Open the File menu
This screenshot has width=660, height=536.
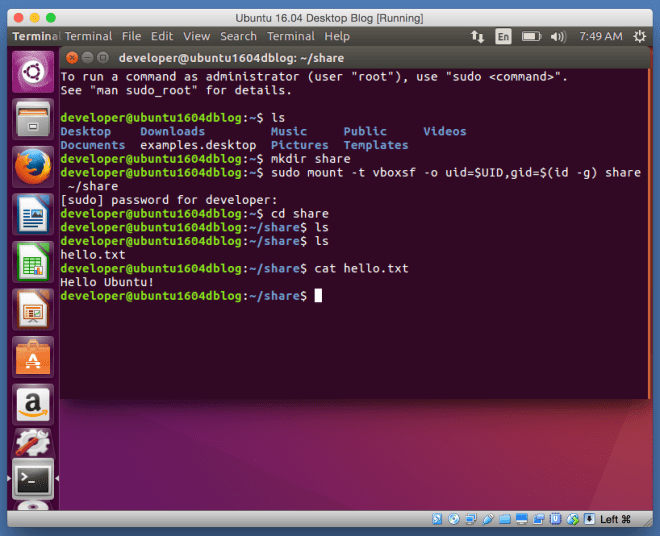[131, 36]
